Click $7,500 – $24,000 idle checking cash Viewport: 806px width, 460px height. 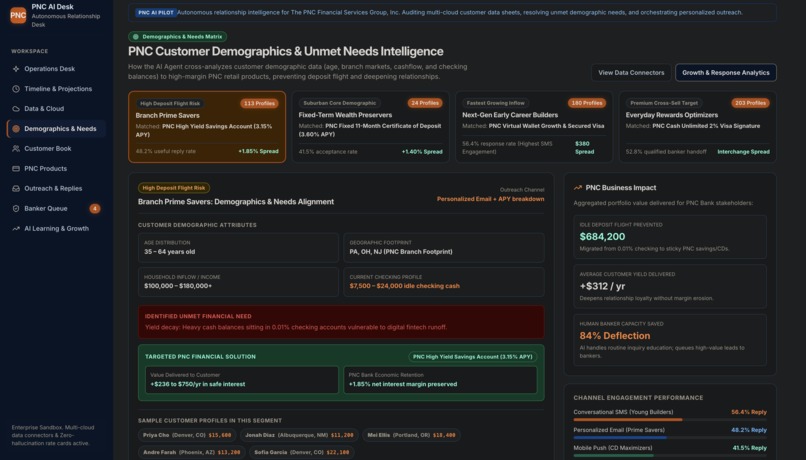pyautogui.click(x=405, y=286)
